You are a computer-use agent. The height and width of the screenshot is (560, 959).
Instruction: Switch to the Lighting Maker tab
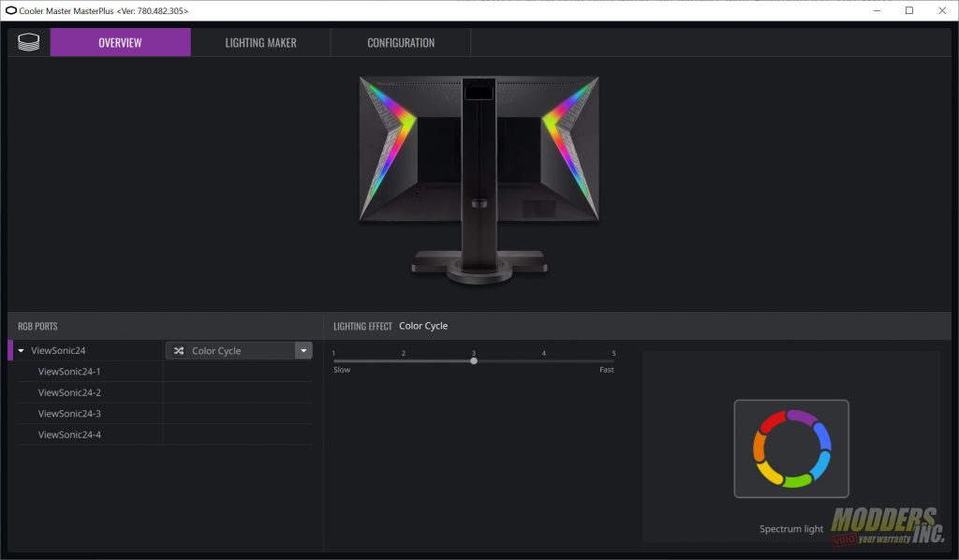[x=260, y=42]
